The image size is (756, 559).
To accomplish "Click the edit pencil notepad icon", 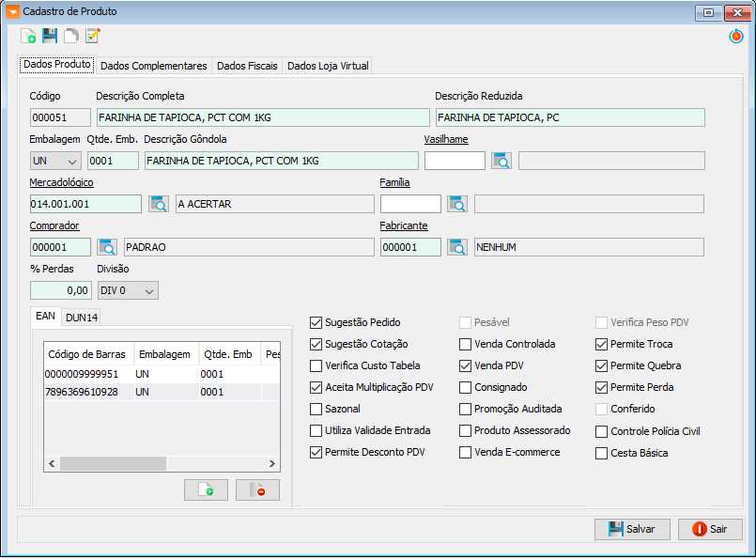I will coord(93,36).
